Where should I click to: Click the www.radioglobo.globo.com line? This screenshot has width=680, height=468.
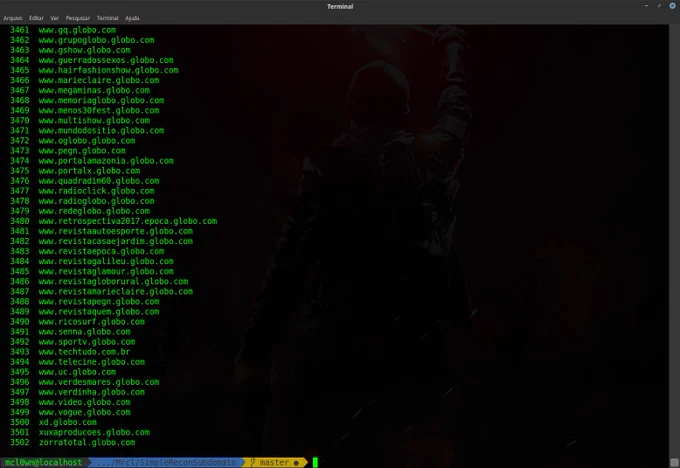coord(96,201)
